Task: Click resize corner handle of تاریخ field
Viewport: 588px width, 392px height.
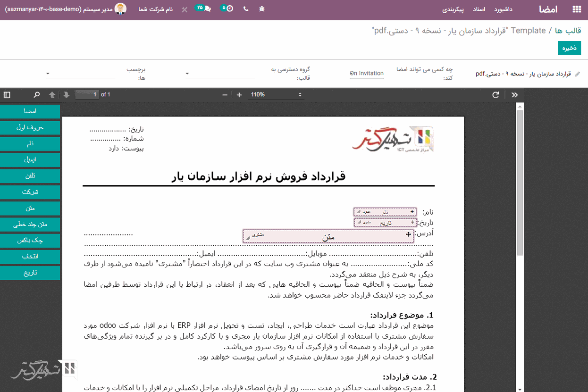Action: coord(359,223)
